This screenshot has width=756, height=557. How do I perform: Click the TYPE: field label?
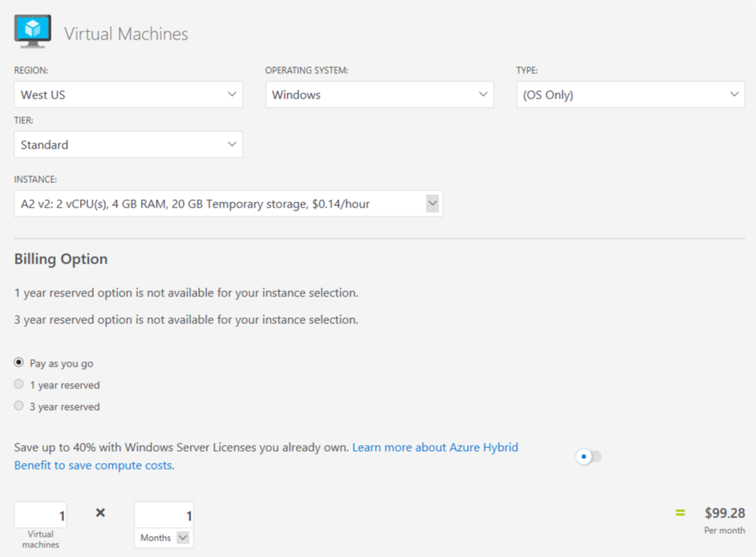click(x=527, y=70)
